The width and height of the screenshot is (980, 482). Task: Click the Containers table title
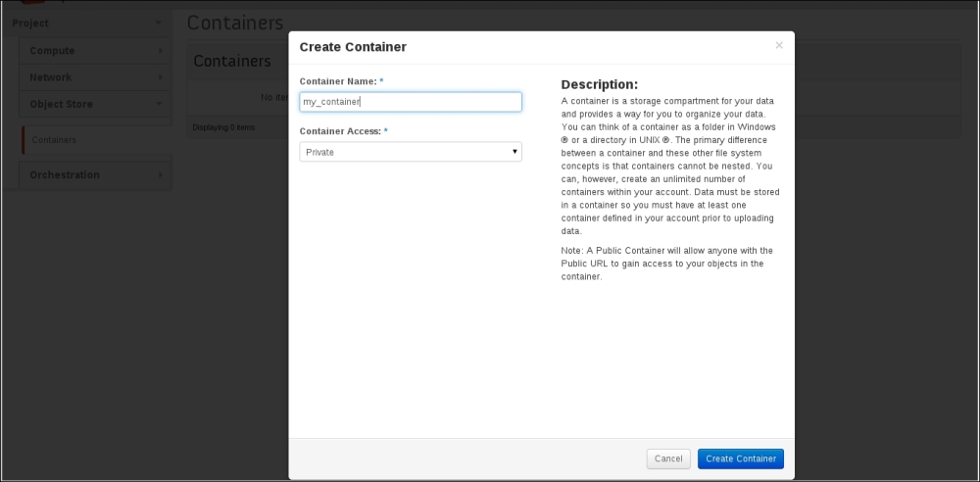point(232,62)
